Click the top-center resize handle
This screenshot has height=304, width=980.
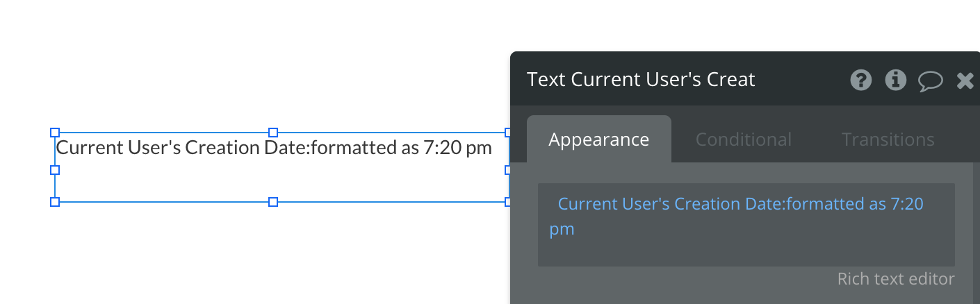pos(273,133)
